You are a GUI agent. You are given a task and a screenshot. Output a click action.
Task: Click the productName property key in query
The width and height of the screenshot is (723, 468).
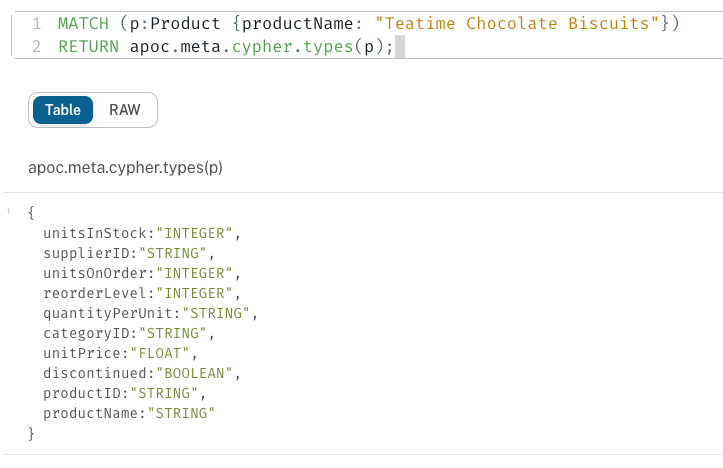click(297, 24)
